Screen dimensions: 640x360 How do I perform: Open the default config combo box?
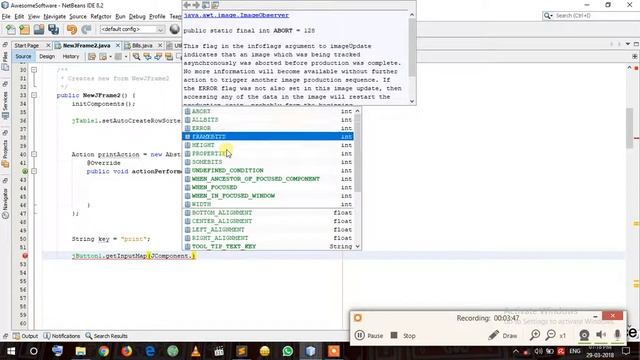pos(132,29)
